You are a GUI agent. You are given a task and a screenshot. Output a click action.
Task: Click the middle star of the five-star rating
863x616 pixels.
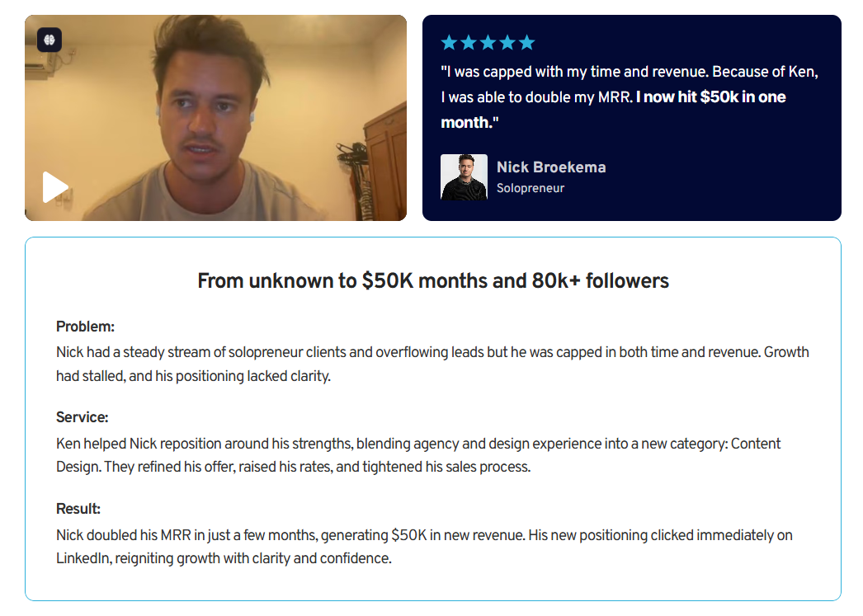(x=488, y=40)
